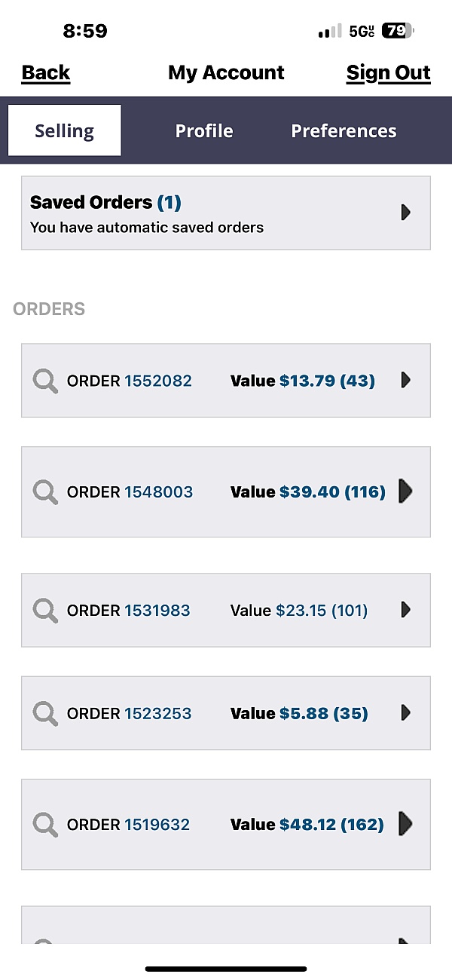Click the magnifier icon for order 1552082
The height and width of the screenshot is (980, 452).
click(46, 381)
